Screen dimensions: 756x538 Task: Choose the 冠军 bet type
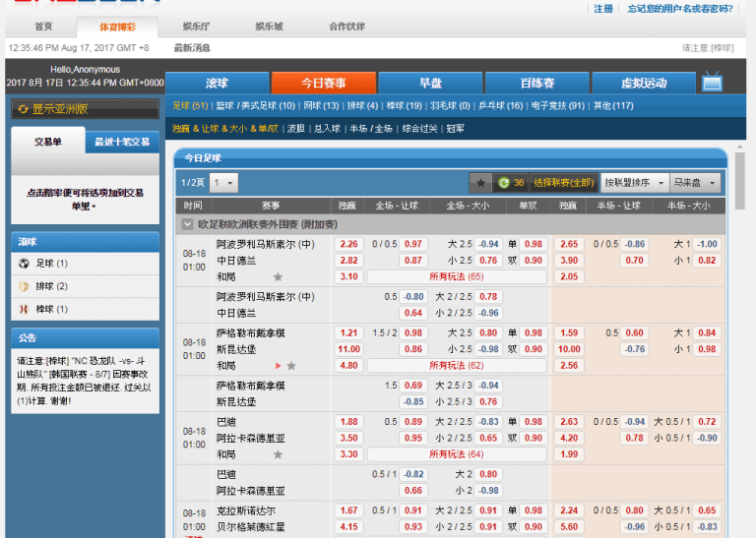coord(455,129)
